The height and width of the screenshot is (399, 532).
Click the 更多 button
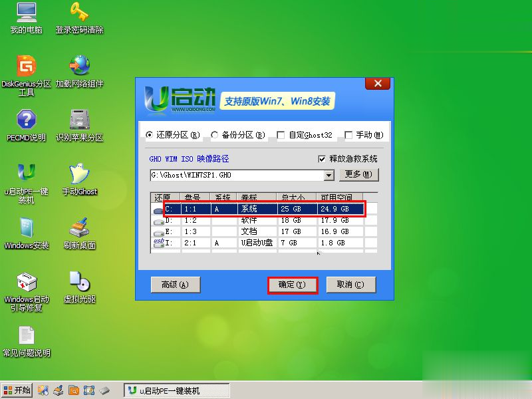point(359,174)
